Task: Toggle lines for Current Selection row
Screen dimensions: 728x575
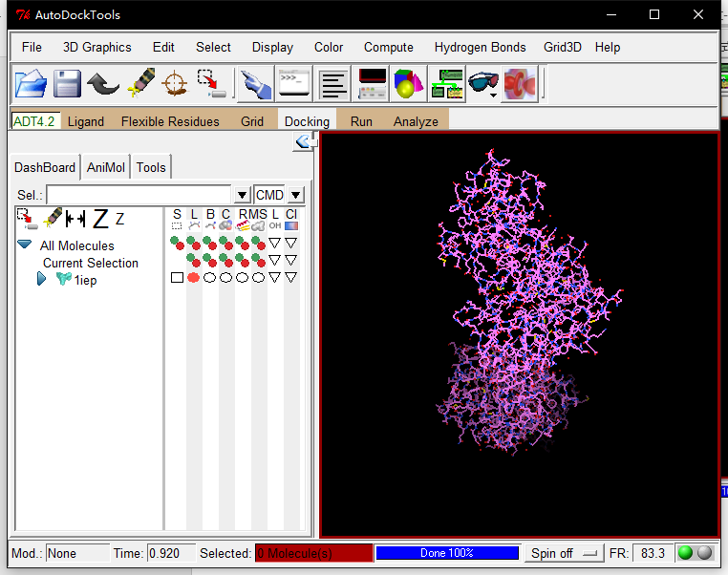Action: (194, 261)
